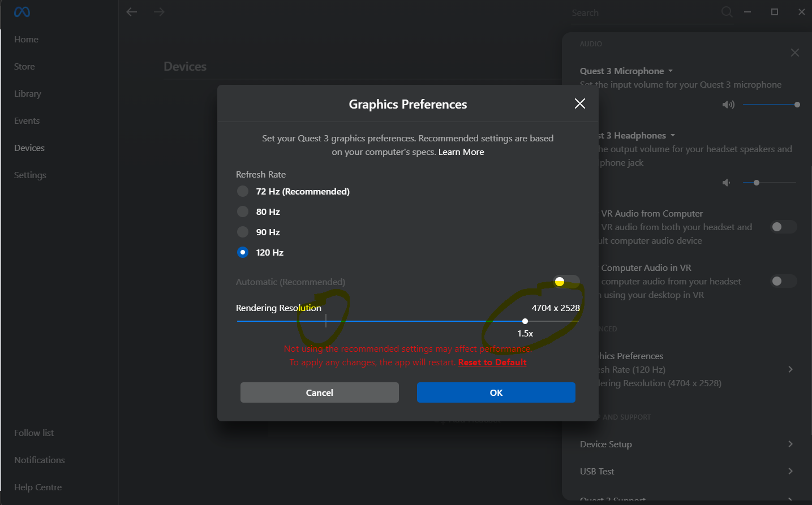
Task: Click the headphones volume speaker icon
Action: click(x=727, y=183)
